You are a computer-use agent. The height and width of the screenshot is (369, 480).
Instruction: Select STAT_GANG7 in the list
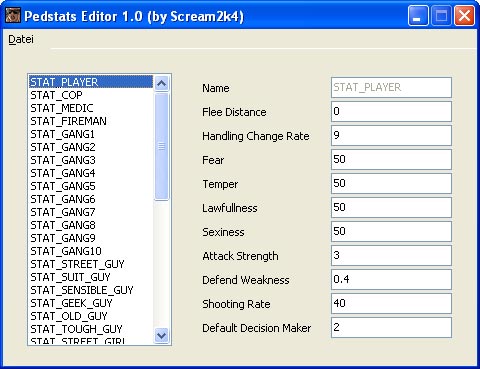click(x=91, y=212)
